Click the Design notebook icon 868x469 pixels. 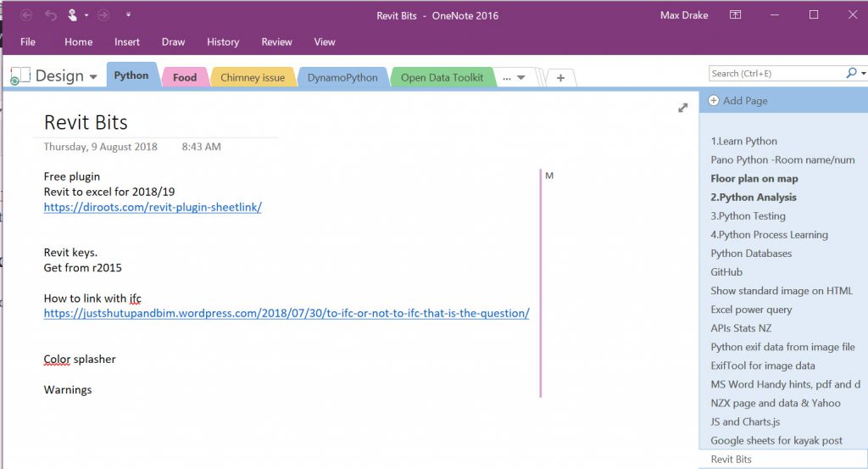pos(19,75)
